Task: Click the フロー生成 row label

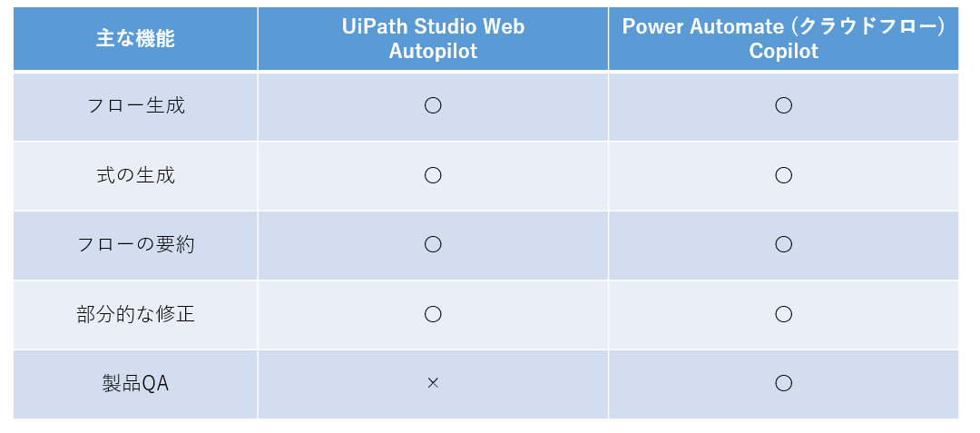Action: click(x=135, y=105)
